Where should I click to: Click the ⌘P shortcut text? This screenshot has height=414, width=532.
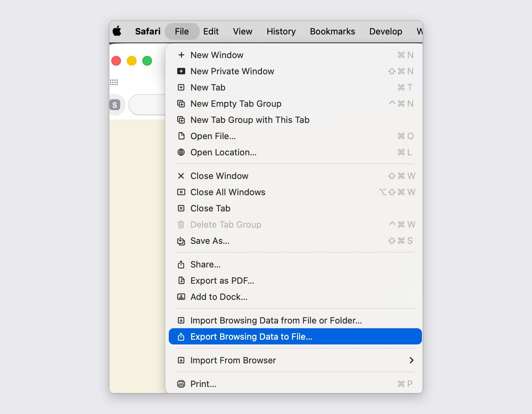(405, 384)
